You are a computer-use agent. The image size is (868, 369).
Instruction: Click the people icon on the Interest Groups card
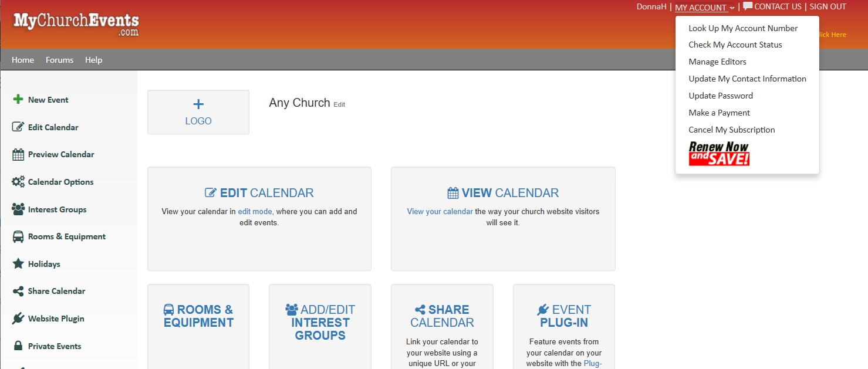(x=292, y=310)
